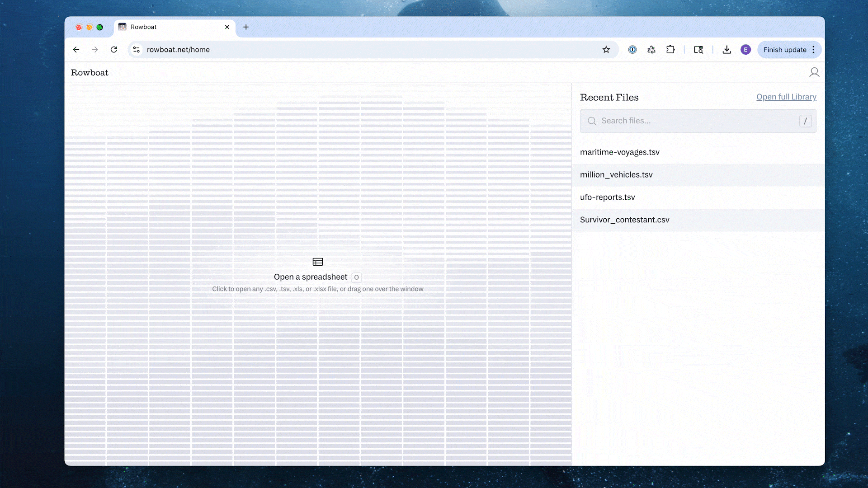Image resolution: width=868 pixels, height=488 pixels.
Task: Open the E profile avatar toggle
Action: 745,50
